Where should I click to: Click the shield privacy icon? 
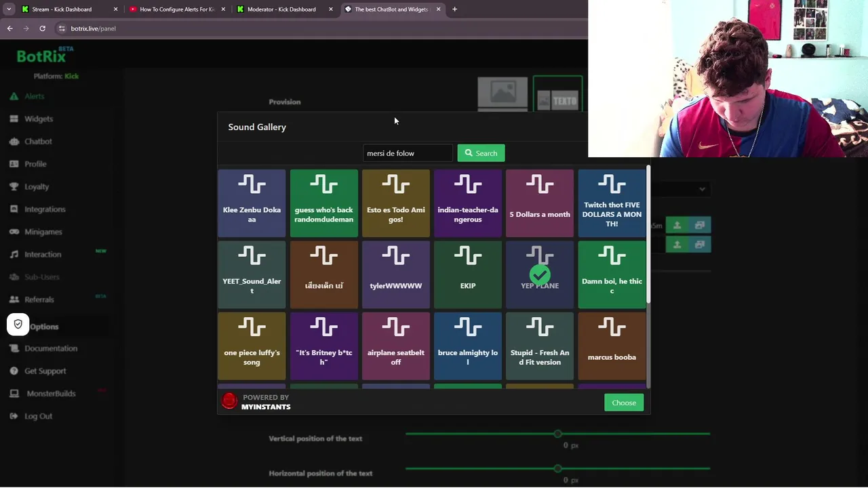[x=18, y=324]
